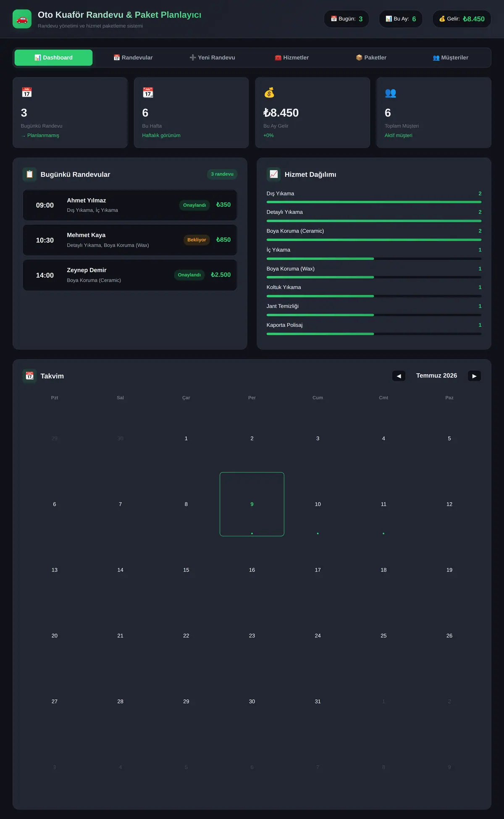Click the calendar icon beside Takvim heading

(29, 376)
